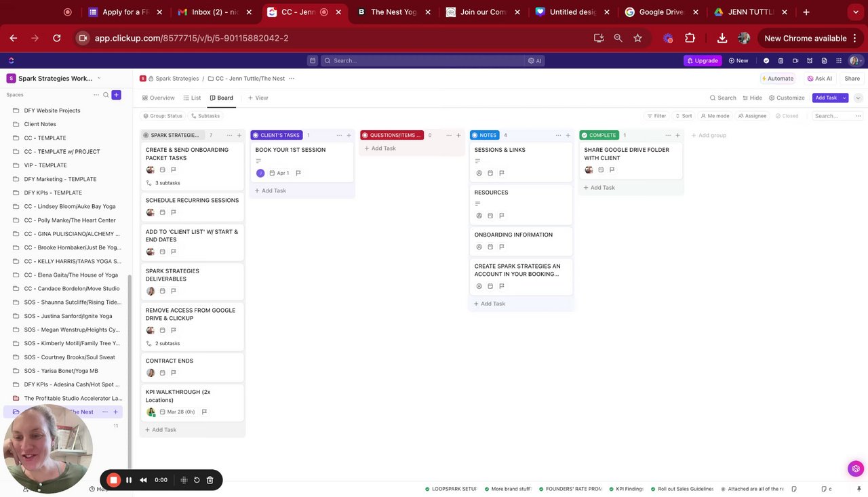
Task: Open the Spaces ellipsis menu in the sidebar
Action: [x=96, y=95]
